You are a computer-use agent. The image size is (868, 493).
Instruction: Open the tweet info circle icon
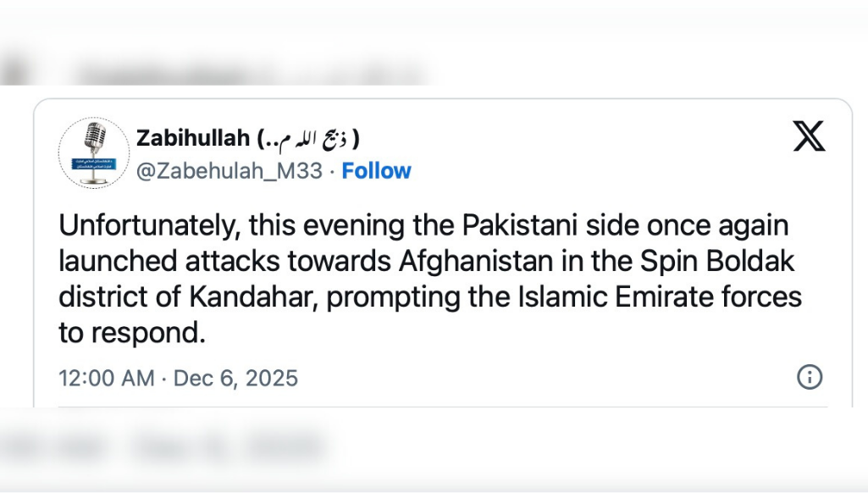pyautogui.click(x=810, y=377)
